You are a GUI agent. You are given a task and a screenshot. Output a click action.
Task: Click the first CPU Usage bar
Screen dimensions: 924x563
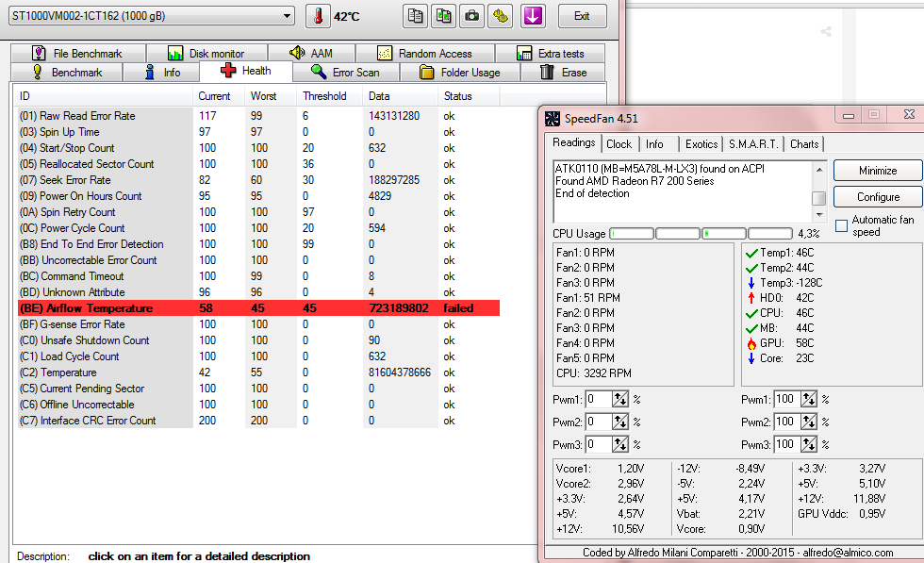click(x=632, y=234)
